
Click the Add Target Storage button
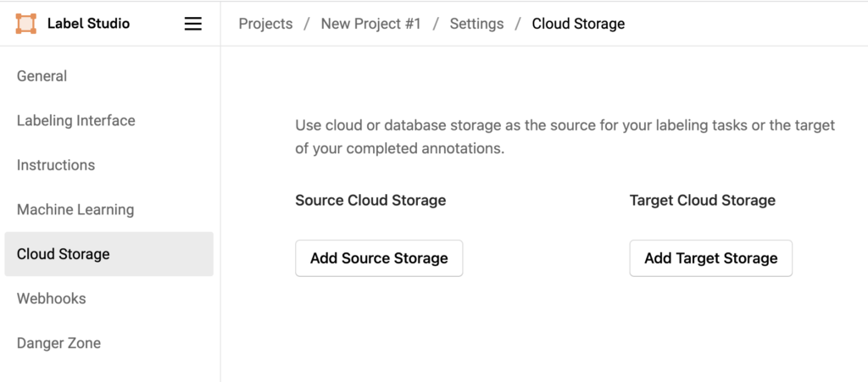tap(711, 258)
